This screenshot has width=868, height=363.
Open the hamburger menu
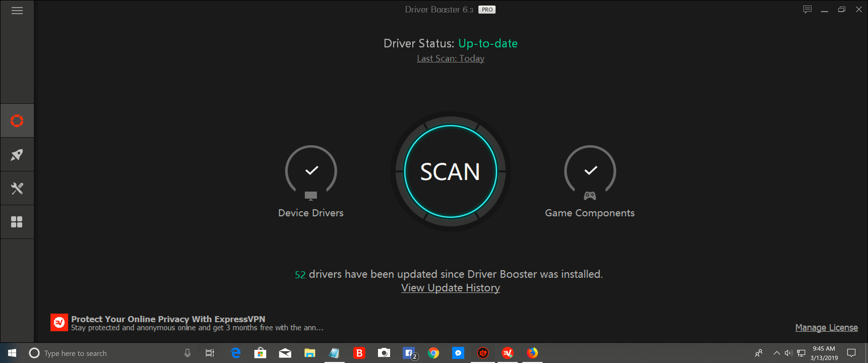pos(17,11)
